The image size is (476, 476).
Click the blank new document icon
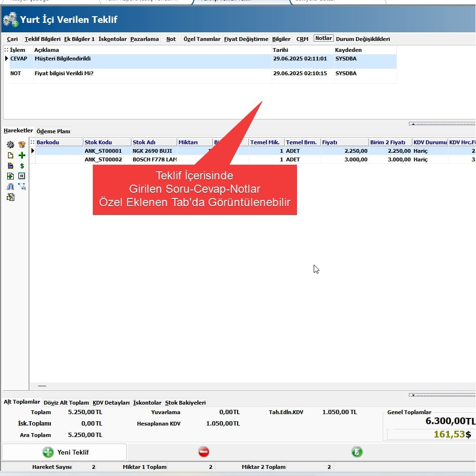pyautogui.click(x=10, y=155)
